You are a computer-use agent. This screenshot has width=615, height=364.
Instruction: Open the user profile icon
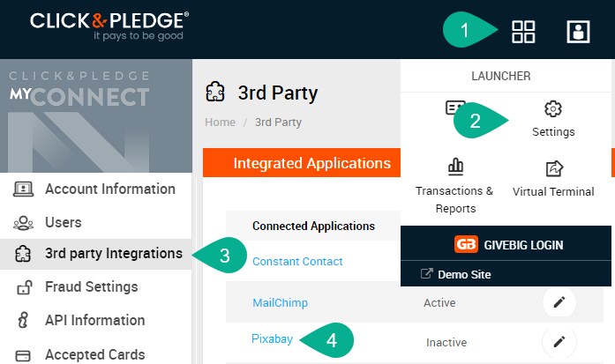coord(578,32)
